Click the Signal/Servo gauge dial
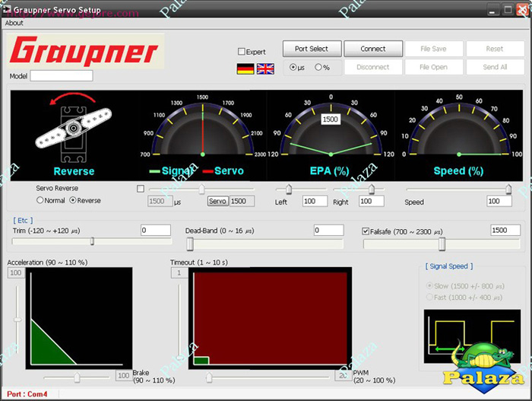This screenshot has height=401, width=532. pyautogui.click(x=203, y=130)
